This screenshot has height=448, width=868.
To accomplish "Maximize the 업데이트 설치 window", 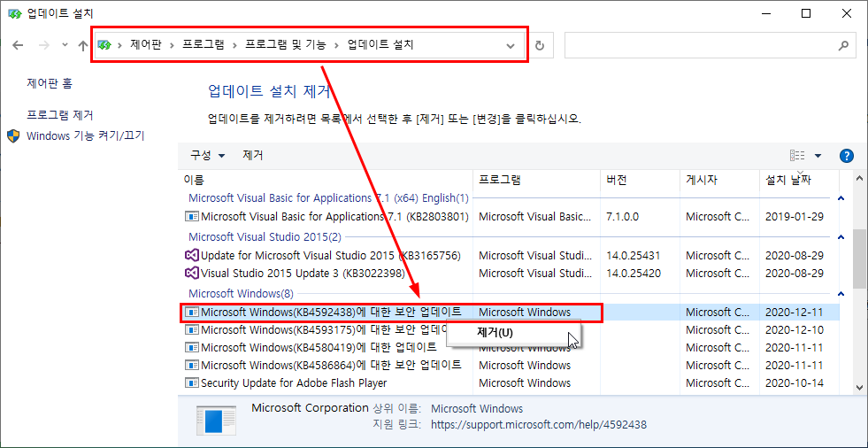I will (x=806, y=14).
